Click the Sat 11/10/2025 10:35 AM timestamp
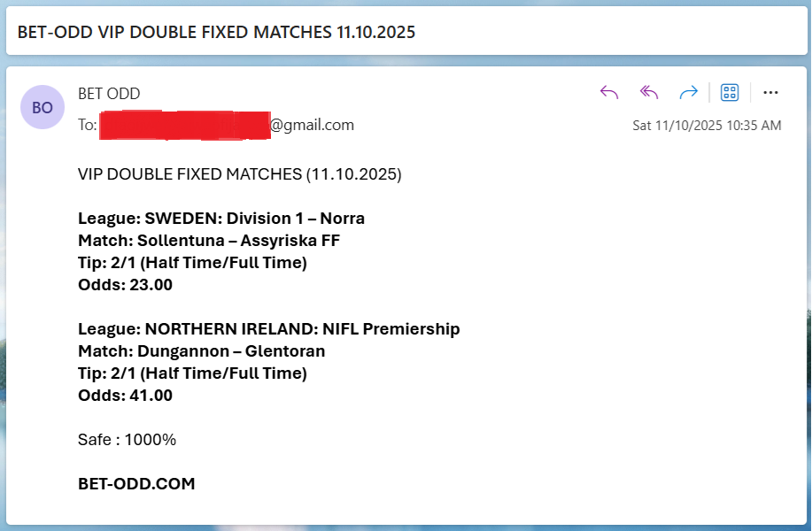The image size is (812, 531). pyautogui.click(x=707, y=126)
